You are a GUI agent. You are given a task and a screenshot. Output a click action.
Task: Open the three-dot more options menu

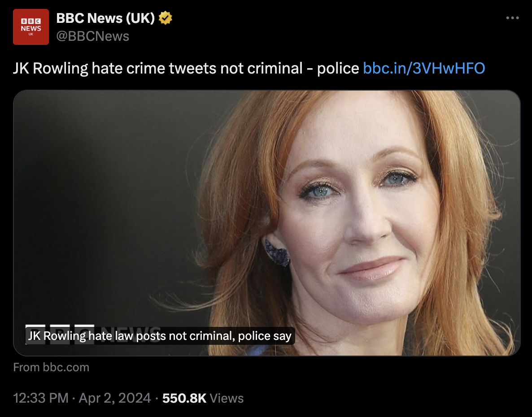(512, 18)
